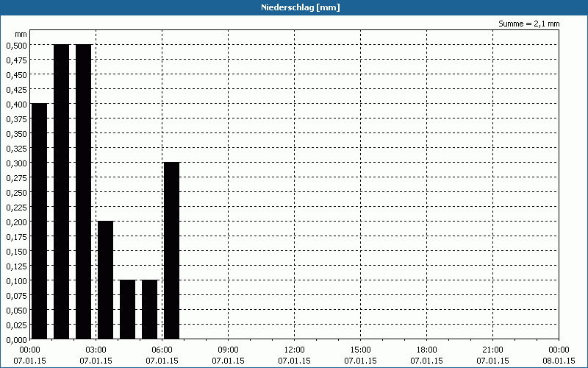Select the 0,275 y-axis value
The image size is (588, 368).
17,177
